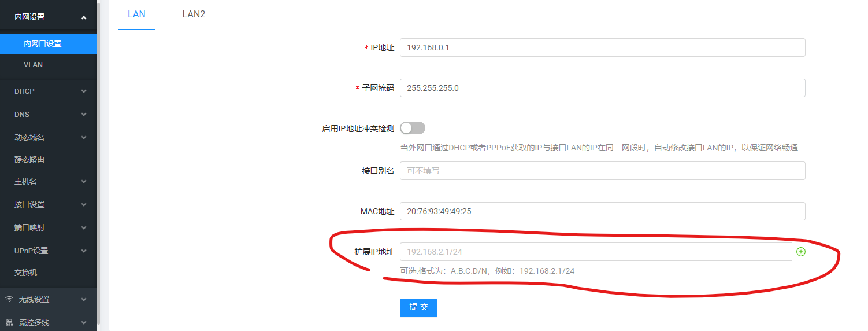
Task: Click the 子网掩码 input field
Action: [602, 88]
